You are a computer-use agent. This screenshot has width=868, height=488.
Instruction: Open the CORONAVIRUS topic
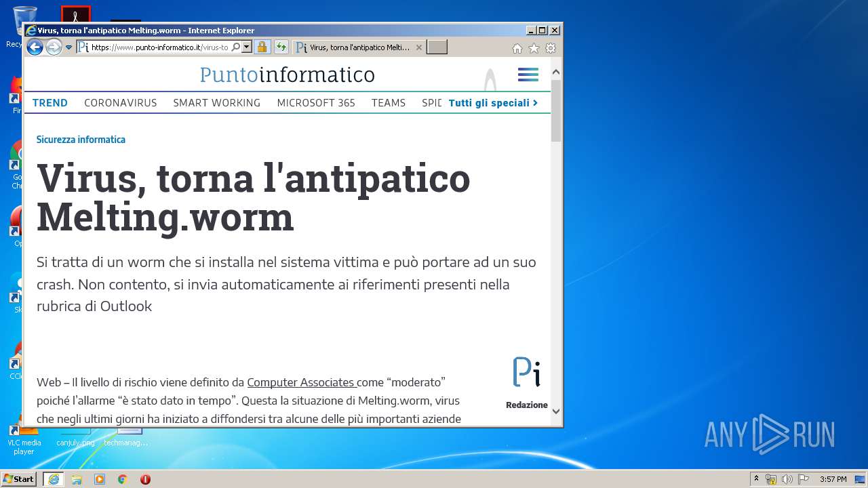coord(121,103)
